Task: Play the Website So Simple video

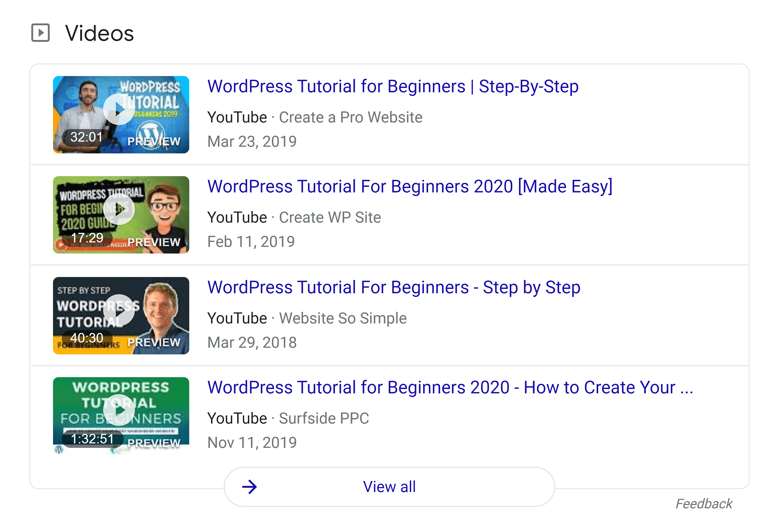Action: [x=119, y=310]
